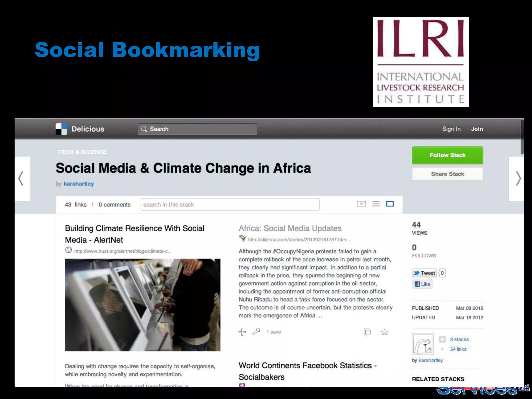Click the plus save-link icon
The height and width of the screenshot is (399, 532).
pyautogui.click(x=242, y=332)
